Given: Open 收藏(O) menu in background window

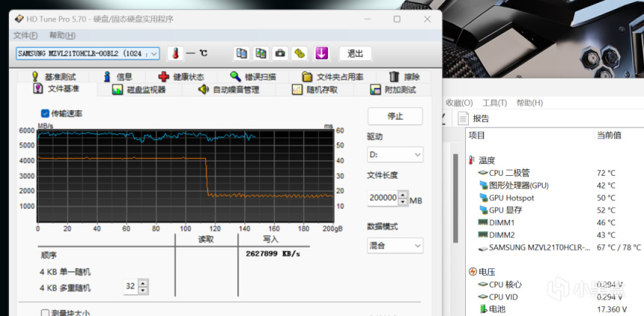Looking at the screenshot, I should coord(459,103).
